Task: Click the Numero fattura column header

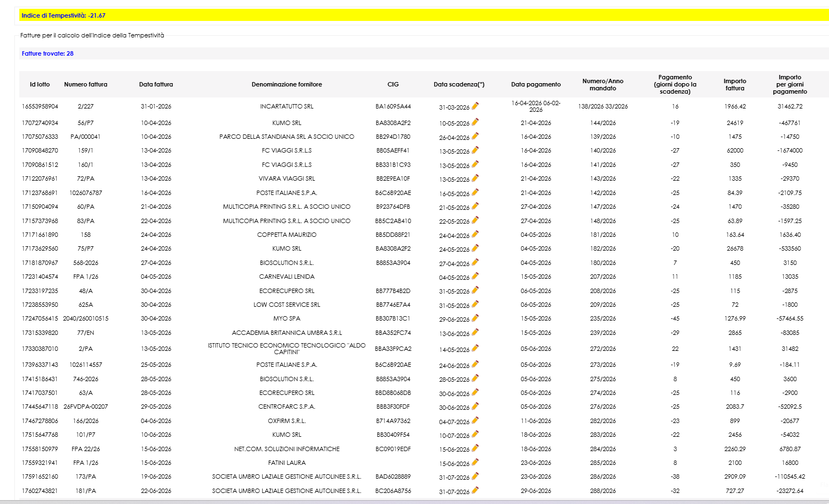Action: (85, 84)
